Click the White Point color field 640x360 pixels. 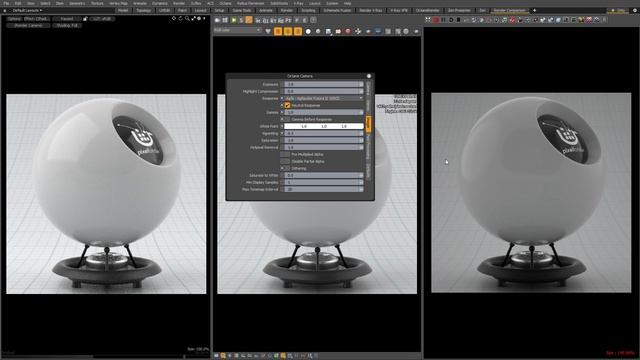324,126
